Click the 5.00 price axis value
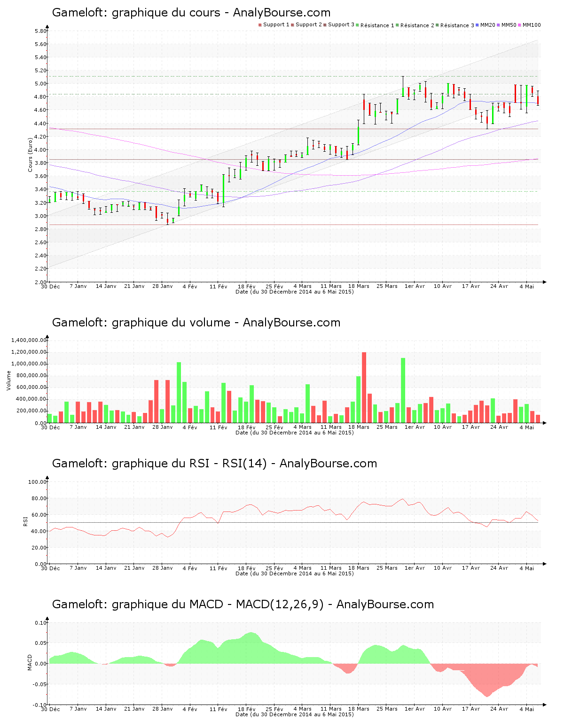Screen dimensions: 564x728 click(40, 84)
